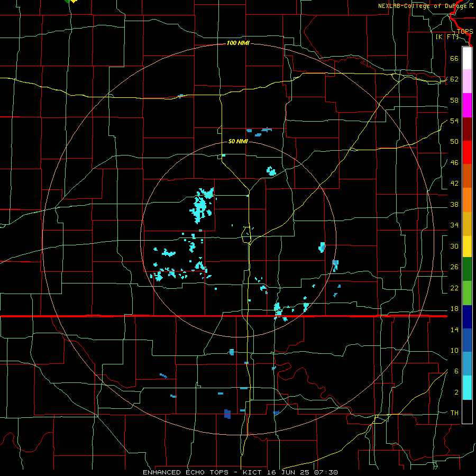Click the TOPS legend title
Image resolution: width=476 pixels, height=476 pixels.
[x=465, y=31]
